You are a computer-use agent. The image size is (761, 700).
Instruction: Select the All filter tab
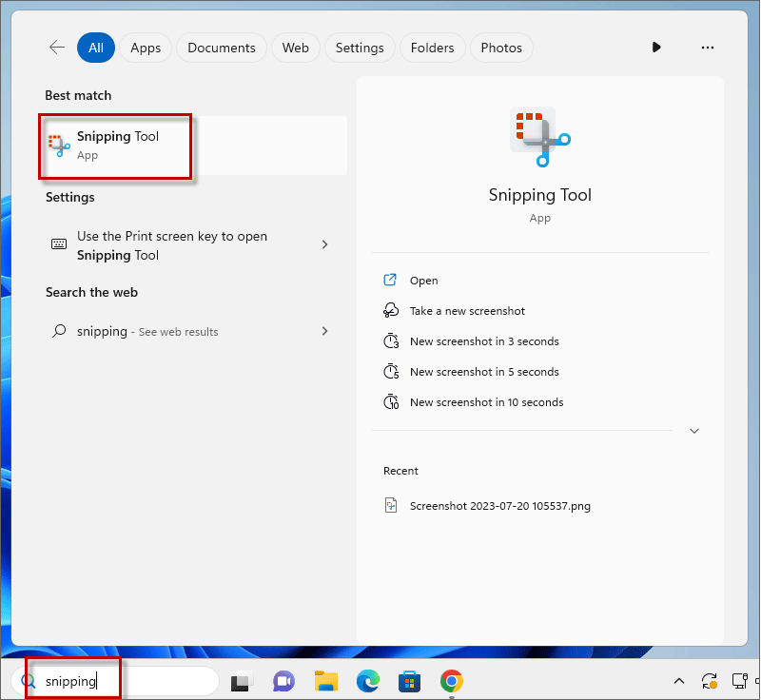click(x=96, y=48)
